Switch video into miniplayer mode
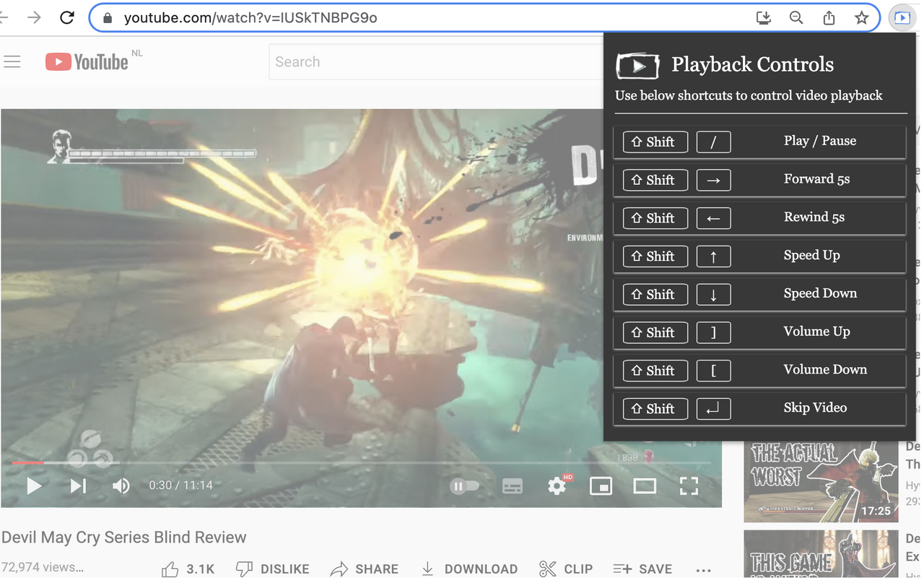The width and height of the screenshot is (924, 578). (601, 486)
